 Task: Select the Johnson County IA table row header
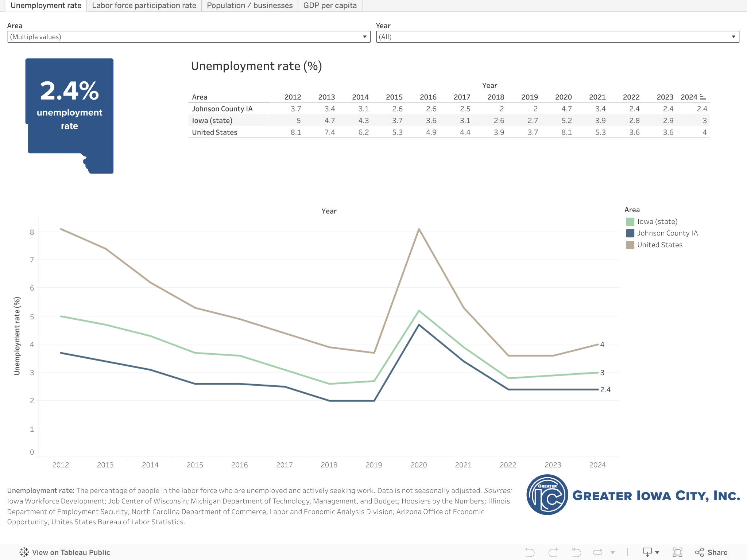pyautogui.click(x=222, y=109)
